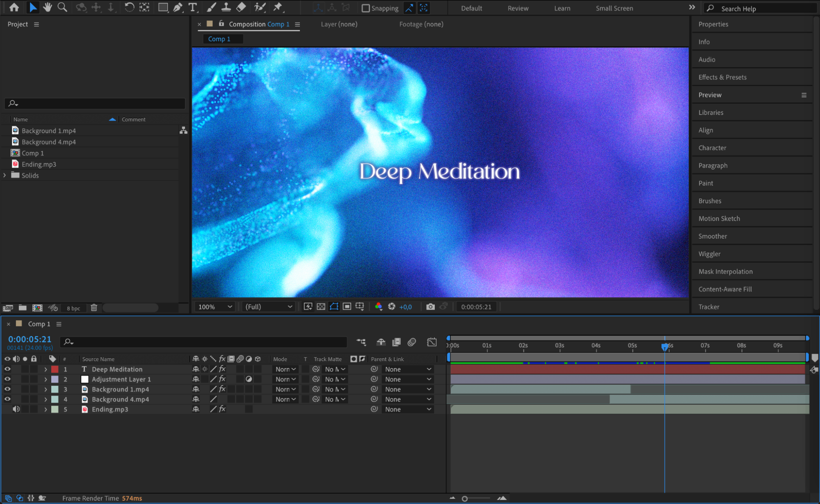
Task: Delete selected item with trash icon
Action: click(x=94, y=308)
